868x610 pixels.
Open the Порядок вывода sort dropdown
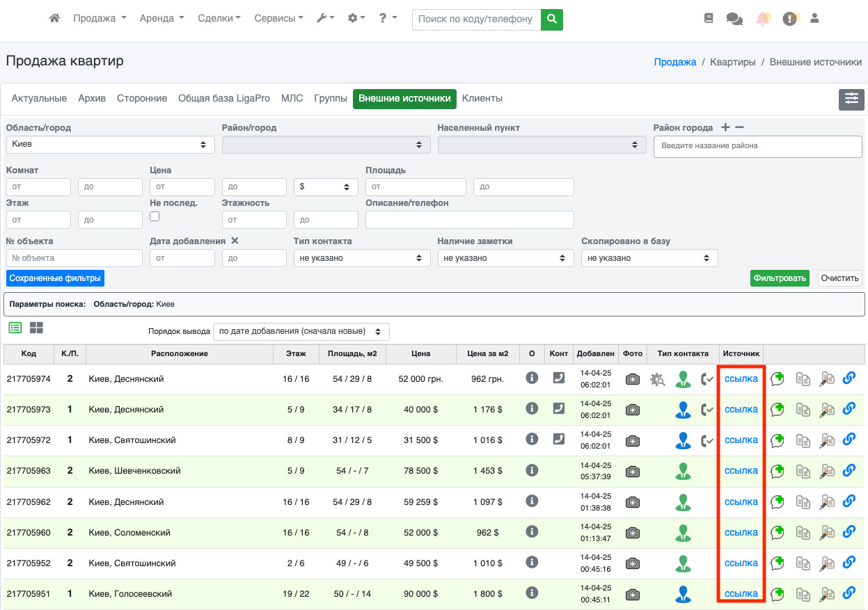click(x=301, y=332)
